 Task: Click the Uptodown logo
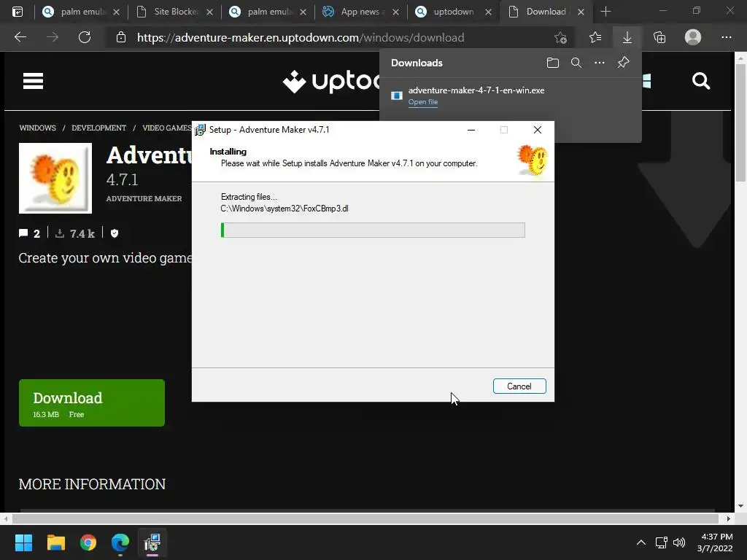[x=332, y=82]
